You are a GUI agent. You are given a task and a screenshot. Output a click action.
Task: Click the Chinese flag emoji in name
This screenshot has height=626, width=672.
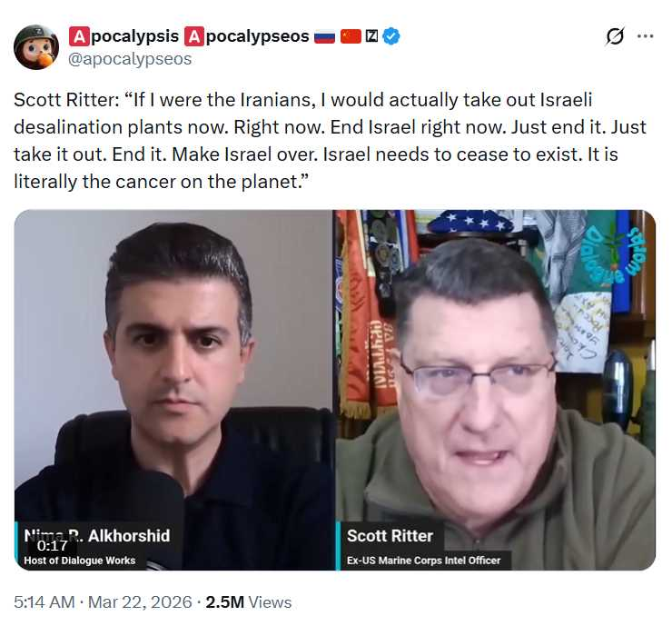point(351,36)
